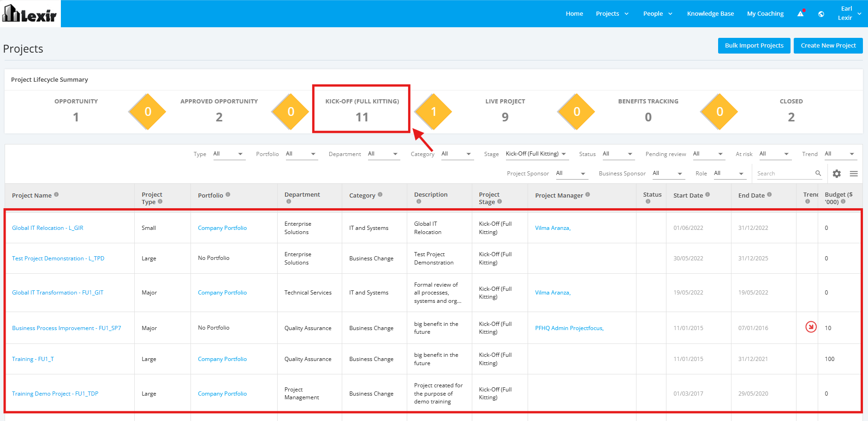Click info icon next to End Date
868x421 pixels.
click(x=769, y=194)
